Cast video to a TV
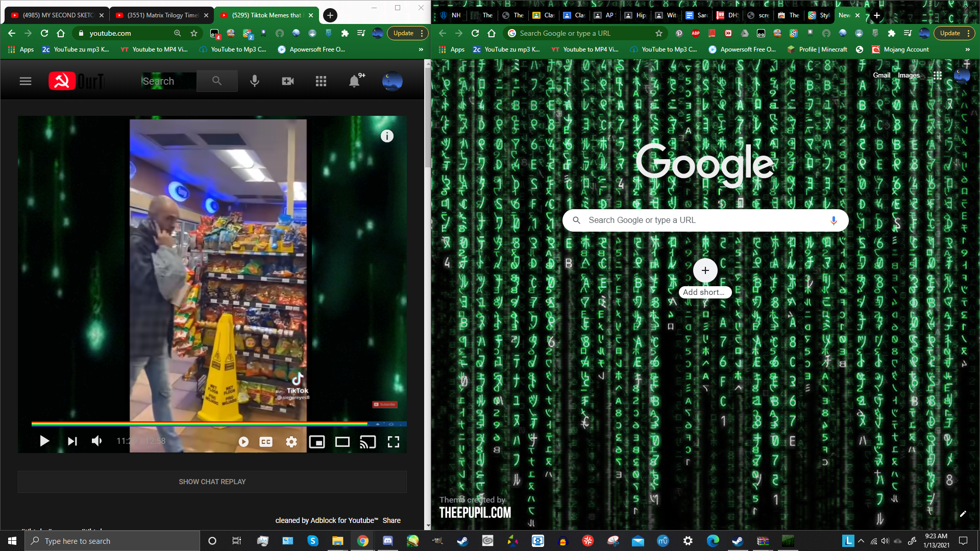This screenshot has width=980, height=551. coord(367,442)
